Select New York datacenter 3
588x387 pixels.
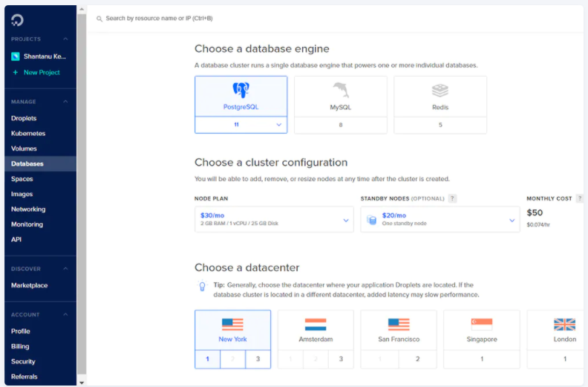click(x=258, y=359)
